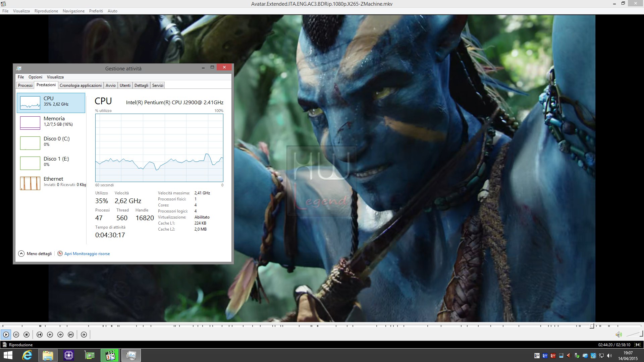Open the Aiuto menu
644x362 pixels.
click(x=112, y=11)
